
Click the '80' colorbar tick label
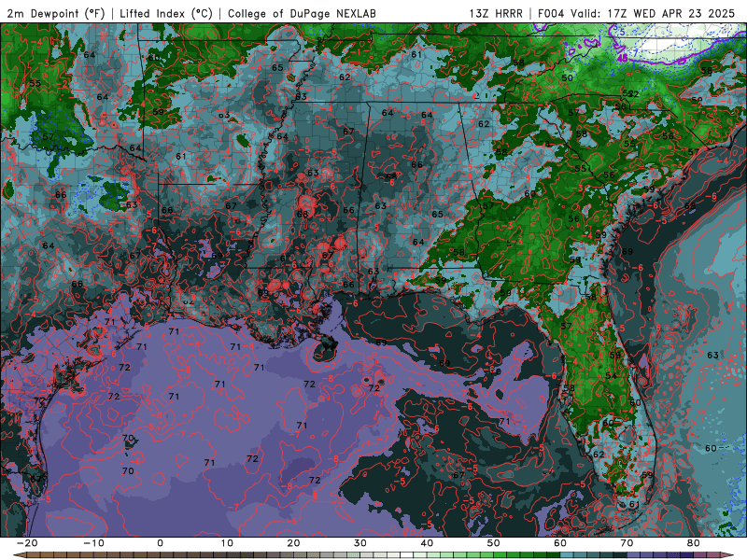coord(694,543)
